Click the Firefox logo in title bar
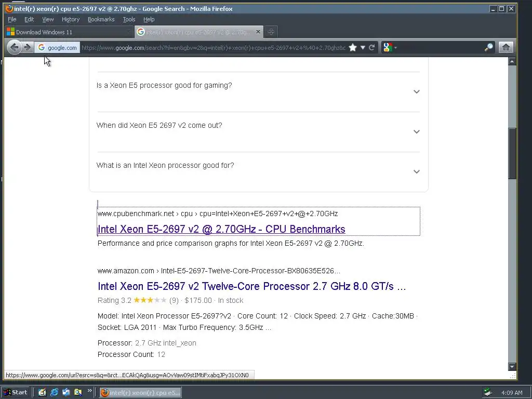The image size is (532, 399). (9, 8)
